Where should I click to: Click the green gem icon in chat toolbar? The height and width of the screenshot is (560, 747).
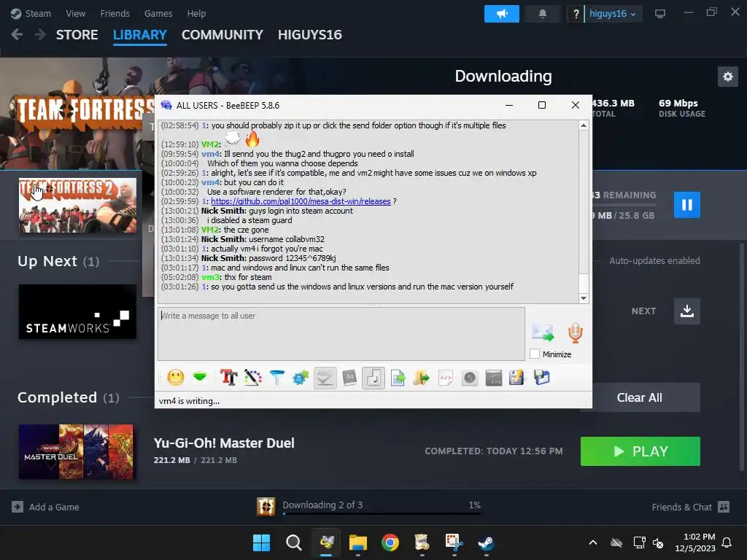point(200,377)
